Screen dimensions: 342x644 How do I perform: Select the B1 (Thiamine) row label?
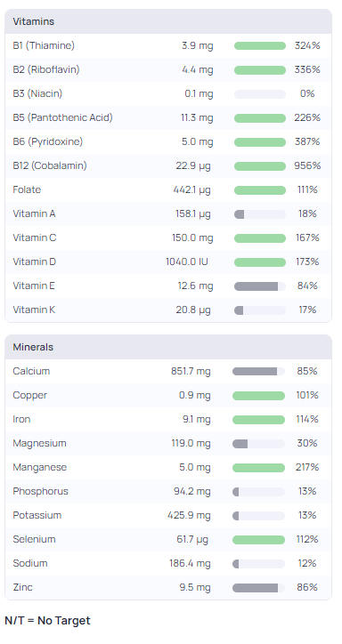(44, 45)
